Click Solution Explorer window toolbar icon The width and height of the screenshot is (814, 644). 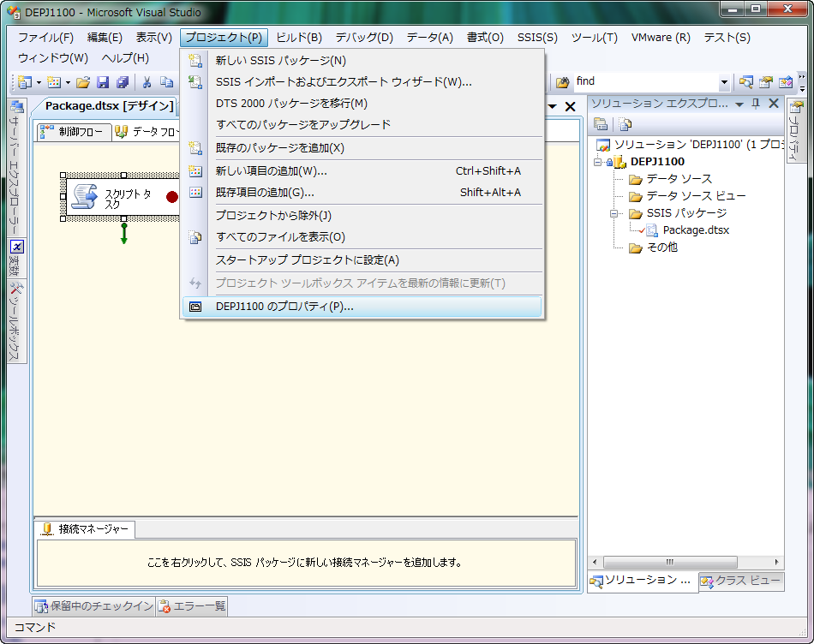[746, 82]
